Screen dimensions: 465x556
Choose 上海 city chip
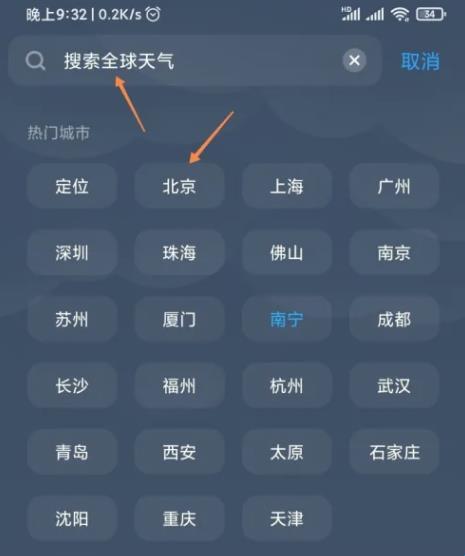pos(287,186)
